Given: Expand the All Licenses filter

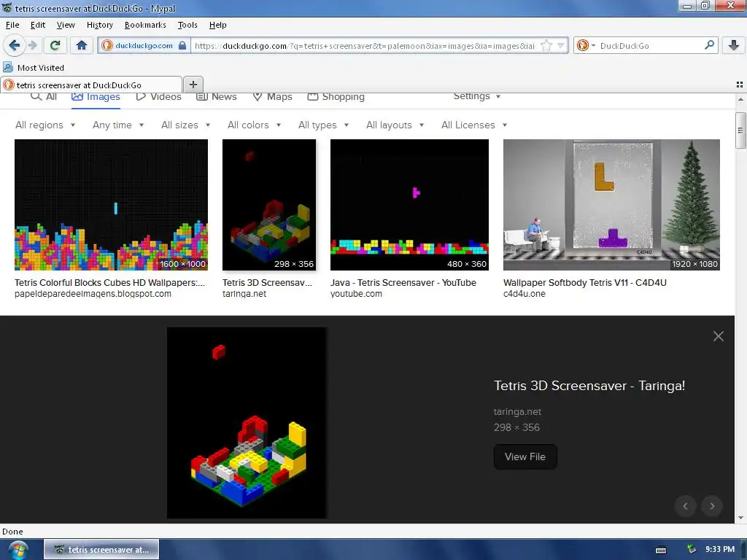Looking at the screenshot, I should (x=474, y=125).
